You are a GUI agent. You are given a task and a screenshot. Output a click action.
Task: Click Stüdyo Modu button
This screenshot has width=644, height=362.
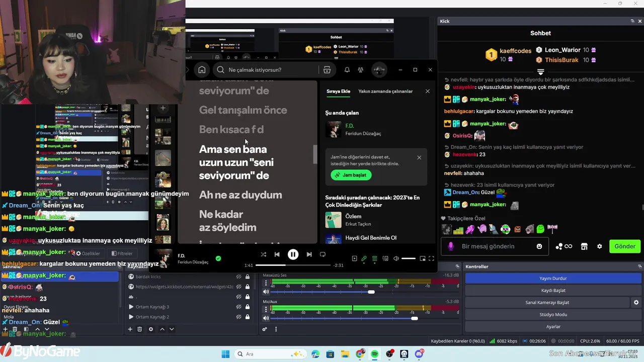click(x=553, y=315)
